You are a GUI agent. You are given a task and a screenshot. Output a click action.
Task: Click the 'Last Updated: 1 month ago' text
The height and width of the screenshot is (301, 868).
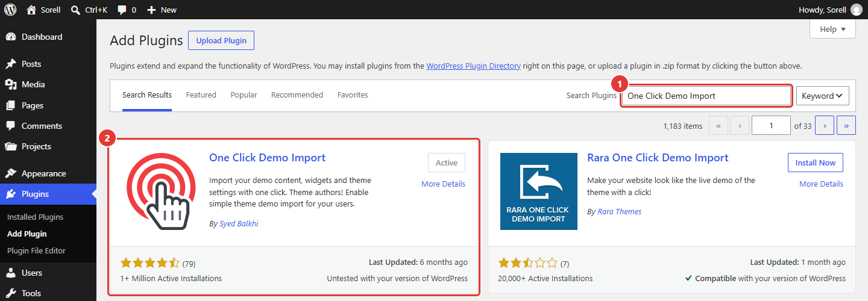tap(798, 262)
